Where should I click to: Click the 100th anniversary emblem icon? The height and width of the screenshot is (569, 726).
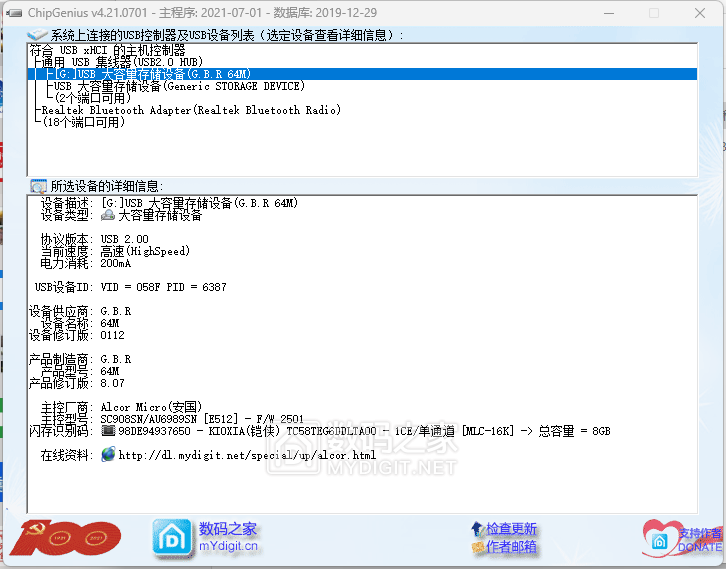[x=65, y=538]
